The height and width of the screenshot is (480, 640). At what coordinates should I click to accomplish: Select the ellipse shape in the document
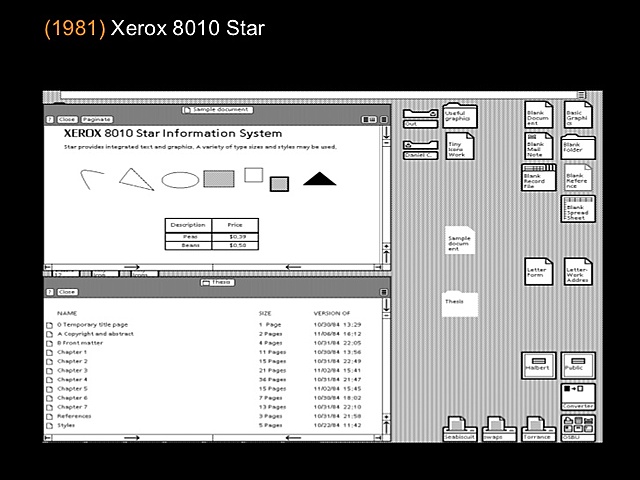(180, 180)
